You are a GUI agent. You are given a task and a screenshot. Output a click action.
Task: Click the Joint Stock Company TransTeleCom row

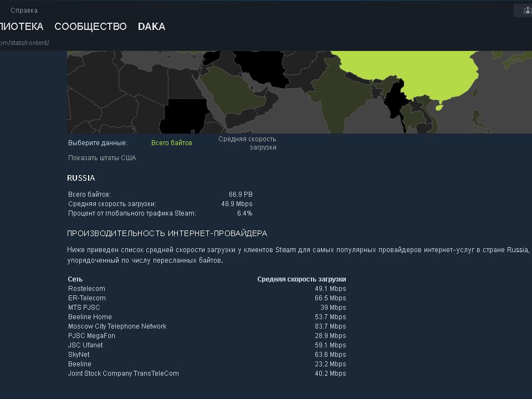click(x=123, y=374)
